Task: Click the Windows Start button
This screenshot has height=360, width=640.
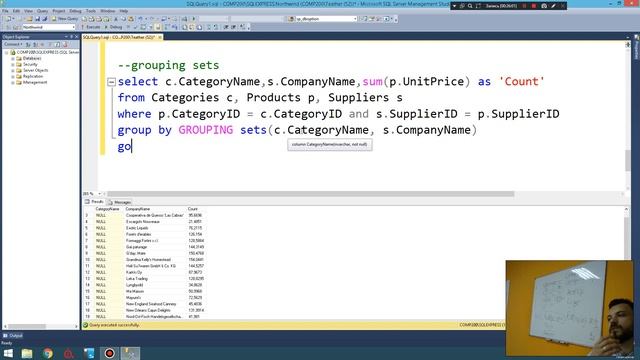Action: pyautogui.click(x=8, y=353)
